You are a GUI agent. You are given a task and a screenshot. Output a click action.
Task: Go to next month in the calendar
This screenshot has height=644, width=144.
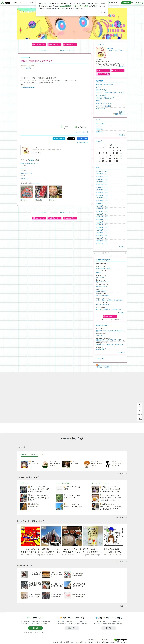tap(115, 145)
